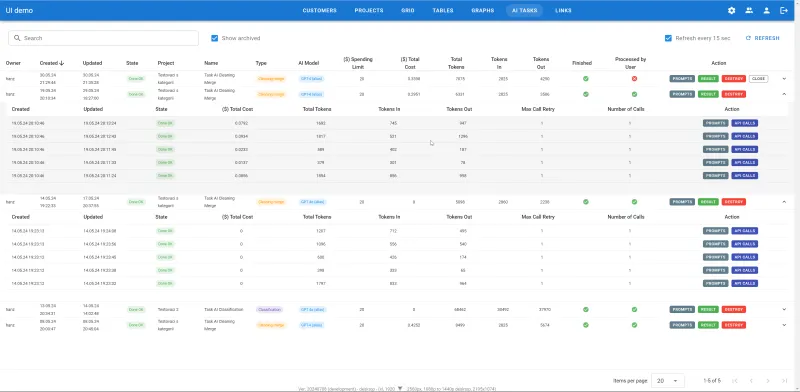Click Finished green check in 14.05.24 row
Image resolution: width=800 pixels, height=392 pixels.
(586, 202)
